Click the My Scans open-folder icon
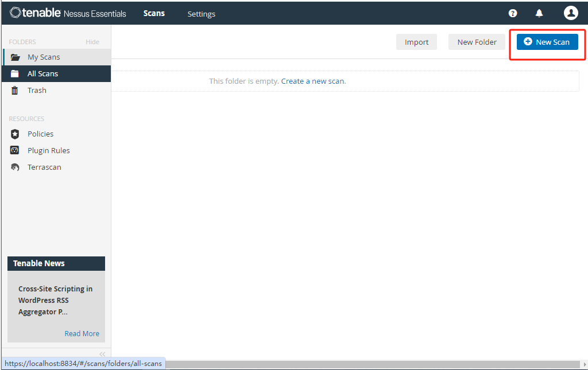Viewport: 588px width, 370px height. coord(15,57)
